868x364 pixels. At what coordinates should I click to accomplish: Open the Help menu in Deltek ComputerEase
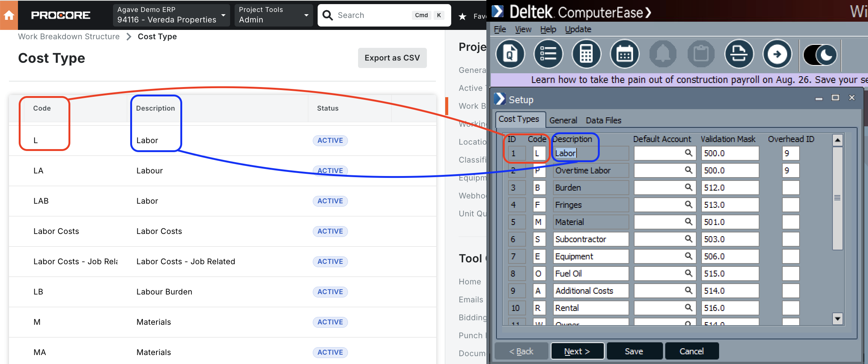tap(548, 29)
